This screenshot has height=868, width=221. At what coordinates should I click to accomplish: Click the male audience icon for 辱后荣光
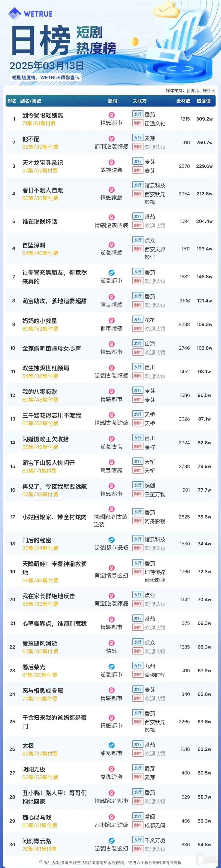[112, 667]
